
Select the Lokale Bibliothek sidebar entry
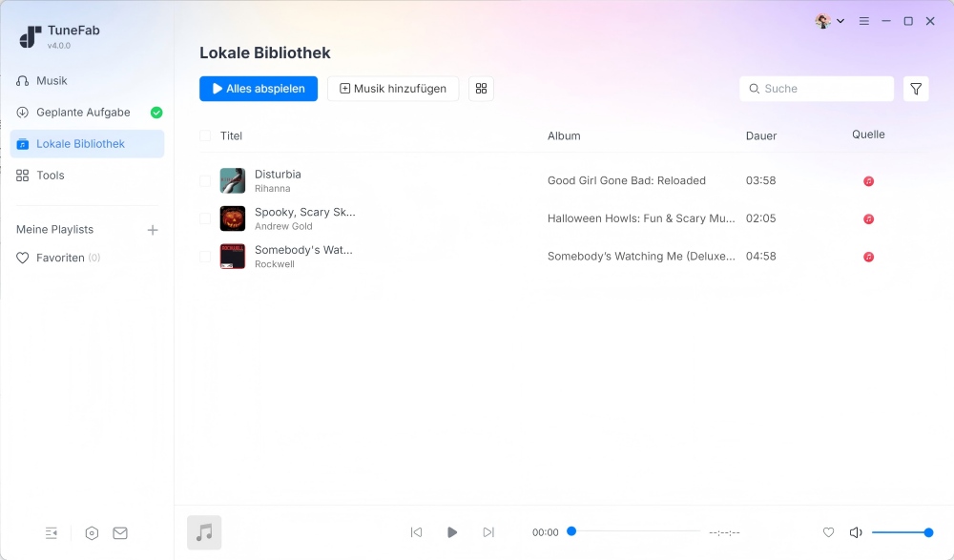(x=83, y=143)
